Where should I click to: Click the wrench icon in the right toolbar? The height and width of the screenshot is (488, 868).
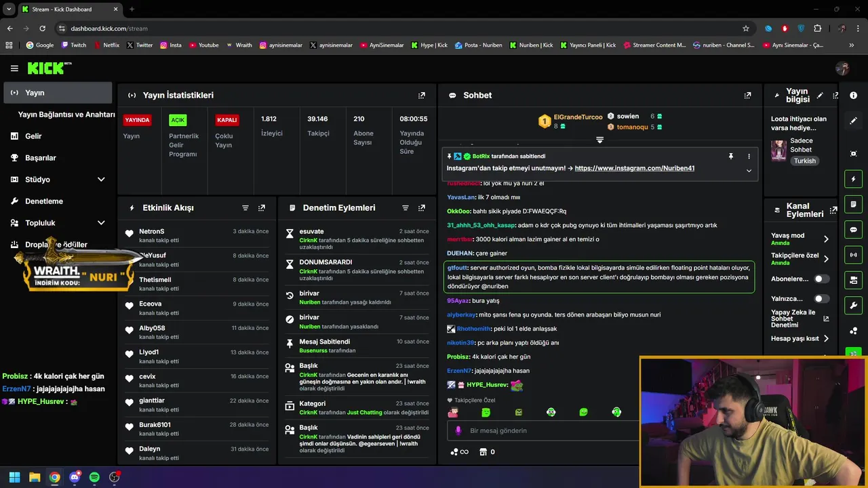(854, 305)
